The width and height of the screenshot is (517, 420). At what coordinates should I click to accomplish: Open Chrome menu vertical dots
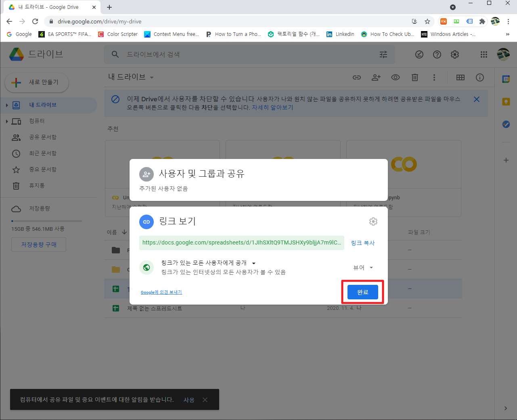[x=509, y=21]
